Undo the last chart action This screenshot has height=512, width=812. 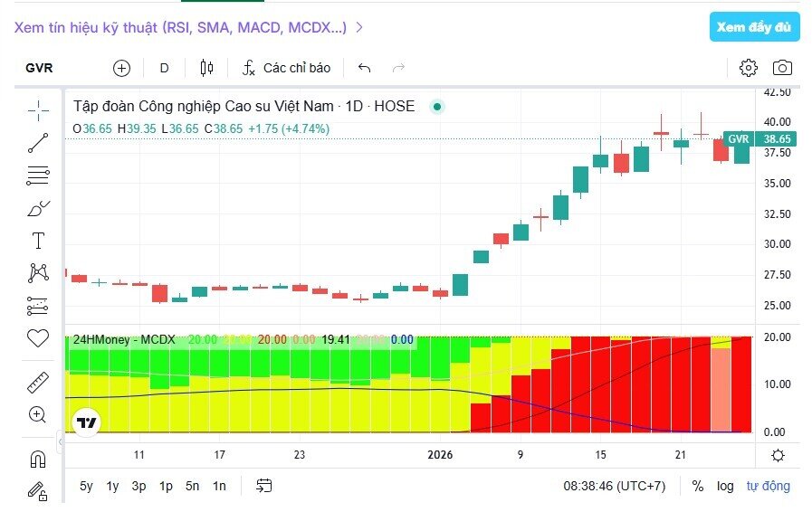click(365, 68)
